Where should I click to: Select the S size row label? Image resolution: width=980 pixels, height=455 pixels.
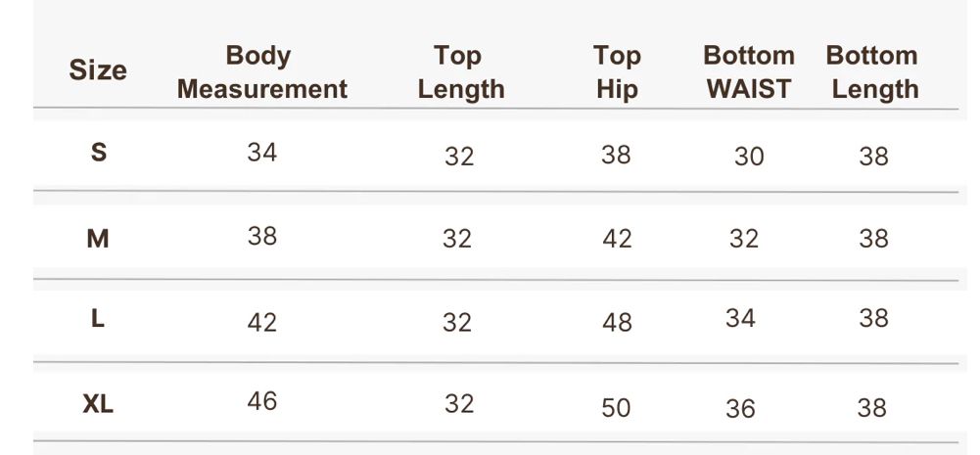(x=99, y=152)
